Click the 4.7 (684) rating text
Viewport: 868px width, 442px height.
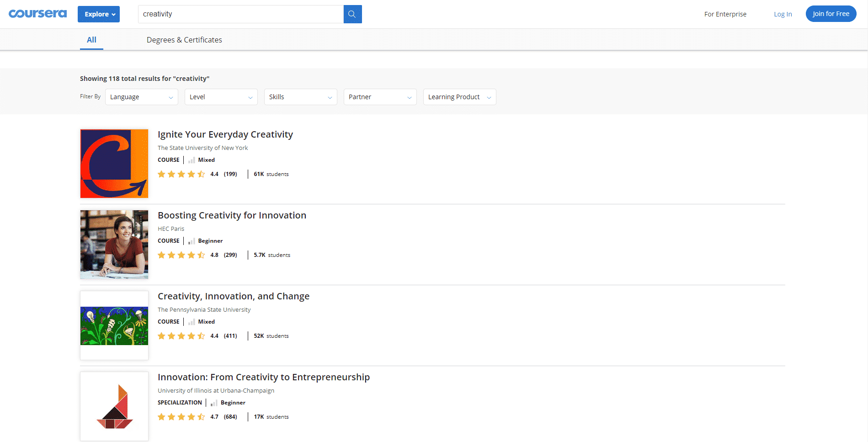[224, 417]
